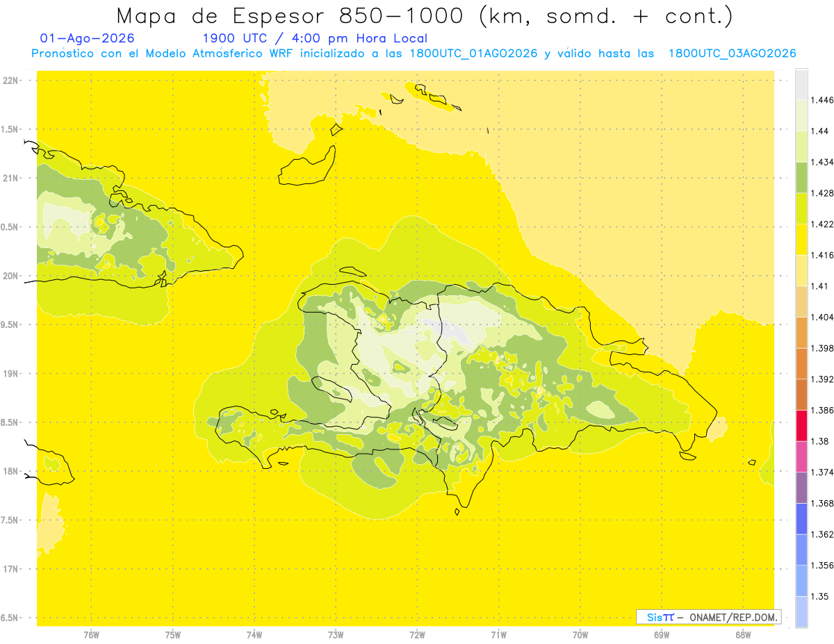
Task: Click the 1.44 colorbar value
Action: pyautogui.click(x=819, y=131)
